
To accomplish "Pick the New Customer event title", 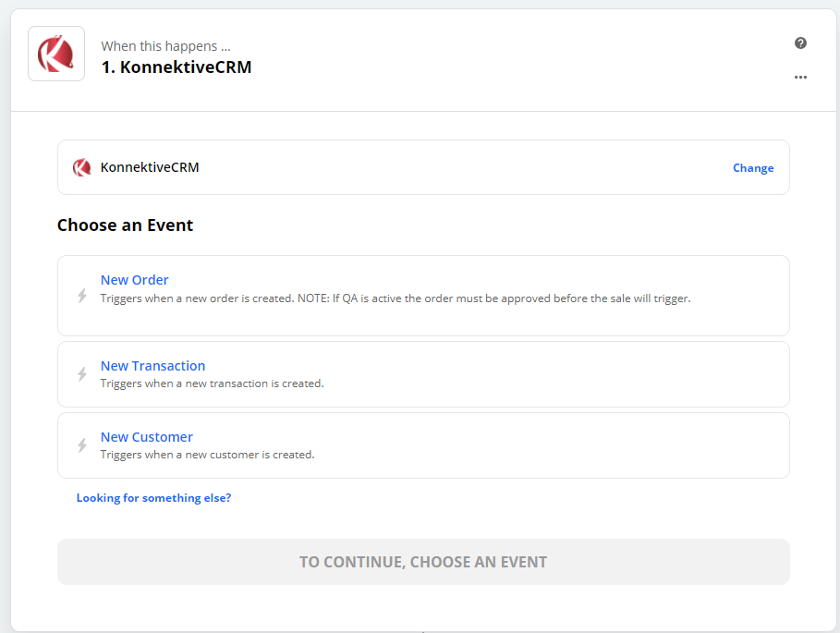I will click(146, 437).
